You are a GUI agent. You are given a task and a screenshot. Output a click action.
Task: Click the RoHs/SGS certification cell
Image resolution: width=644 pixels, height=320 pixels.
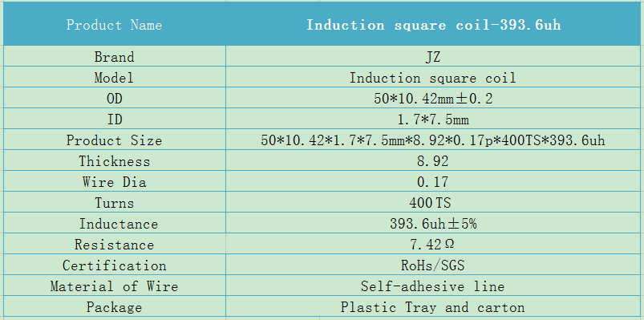pyautogui.click(x=435, y=265)
